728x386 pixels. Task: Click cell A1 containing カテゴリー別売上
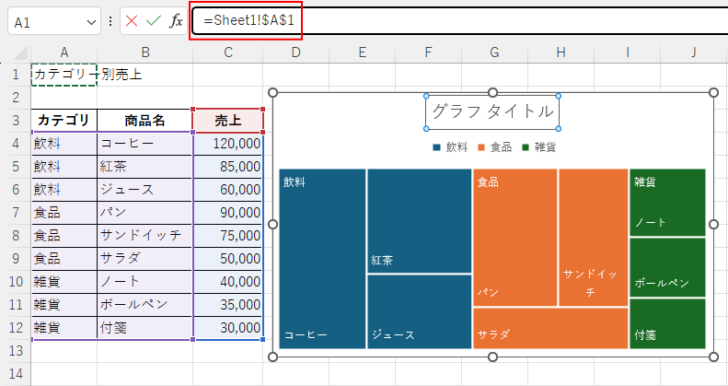64,75
